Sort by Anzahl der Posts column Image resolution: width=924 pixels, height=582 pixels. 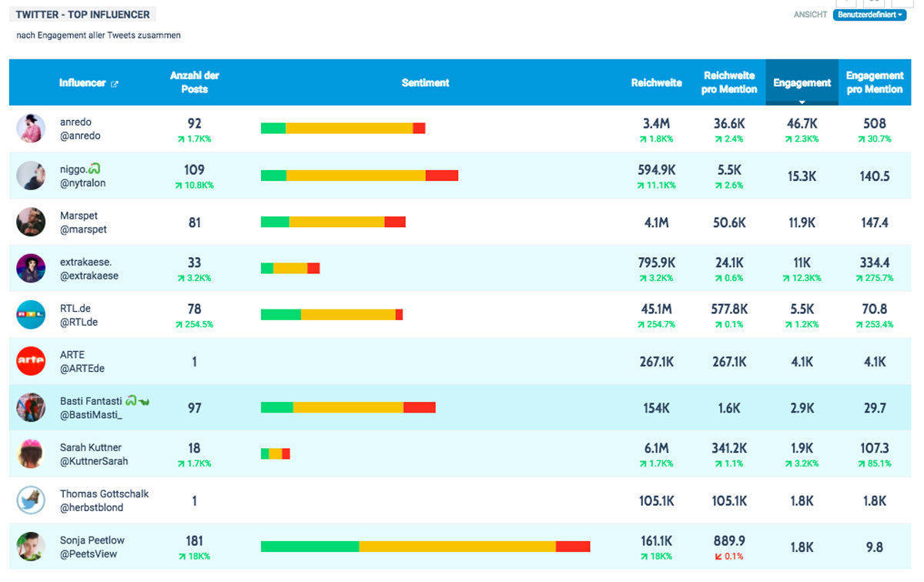coord(195,82)
